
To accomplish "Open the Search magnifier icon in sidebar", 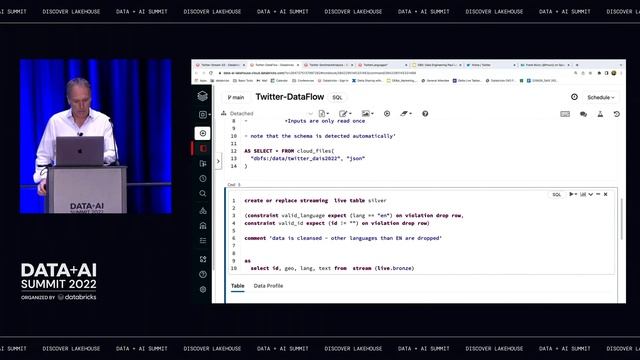I will coord(203,193).
